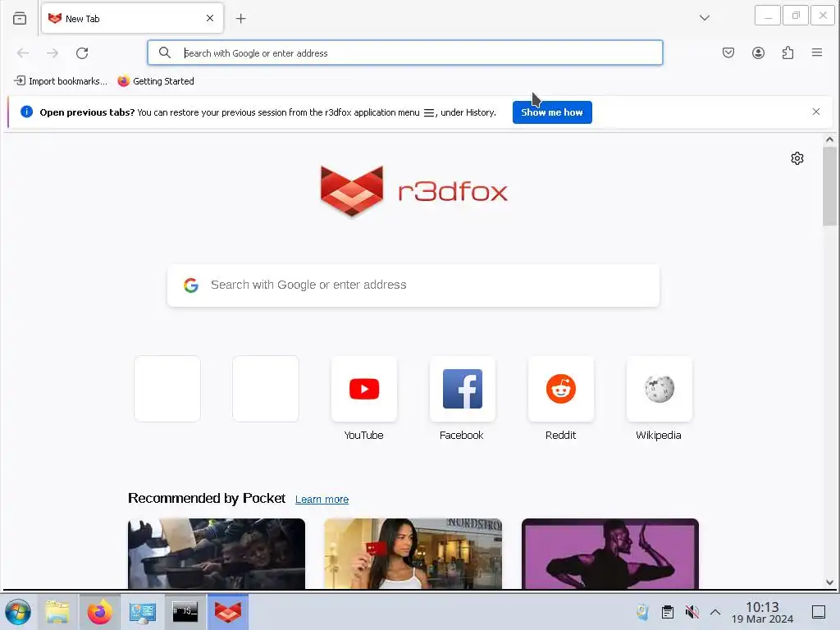Open the purple dancer Pocket story thumbnail
This screenshot has height=630, width=840.
610,554
